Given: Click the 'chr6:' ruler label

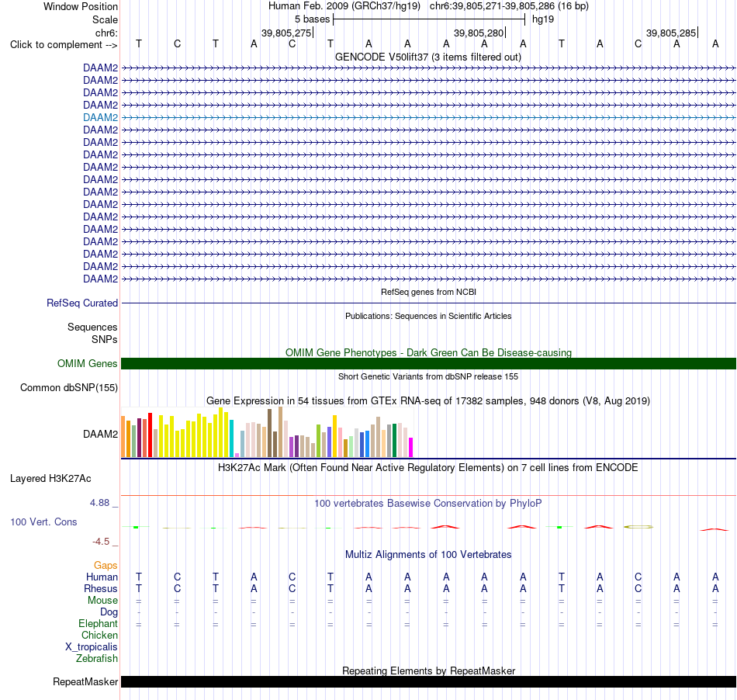Looking at the screenshot, I should pyautogui.click(x=106, y=33).
